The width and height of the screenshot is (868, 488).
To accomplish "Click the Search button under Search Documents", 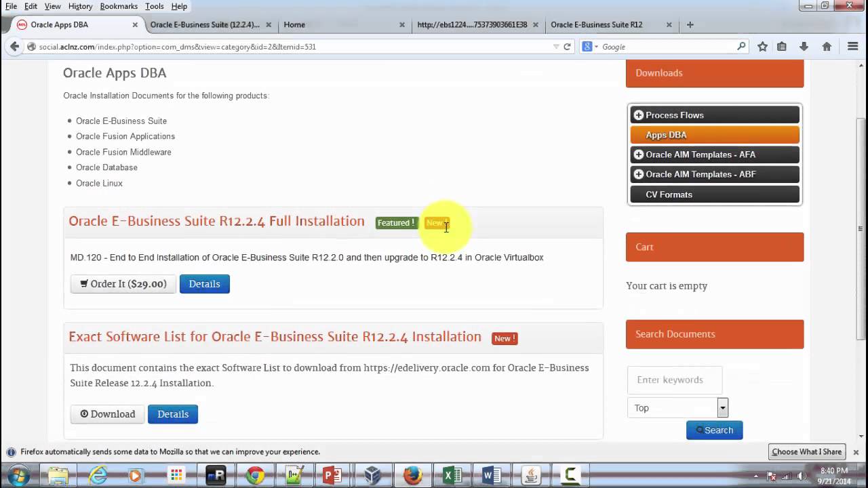I will (x=715, y=430).
